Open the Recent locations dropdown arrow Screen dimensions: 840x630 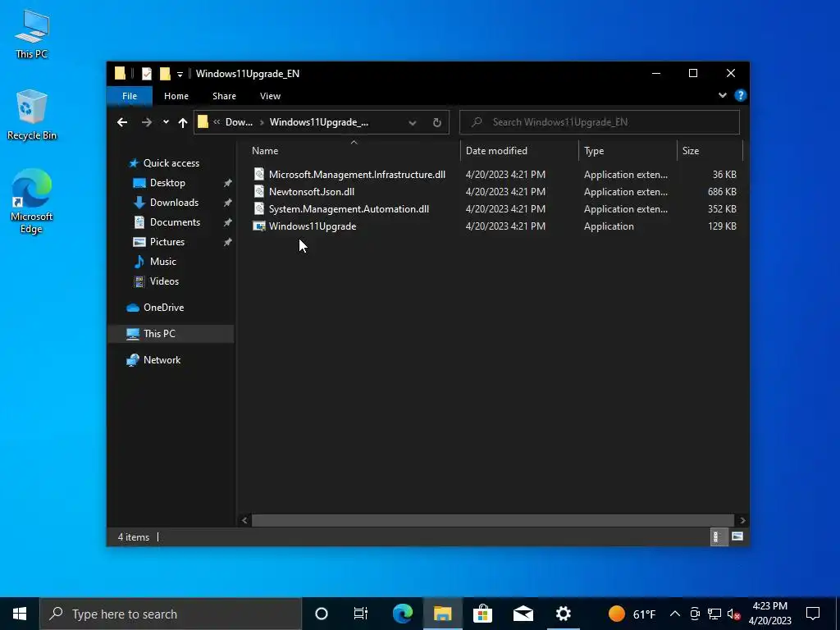166,122
